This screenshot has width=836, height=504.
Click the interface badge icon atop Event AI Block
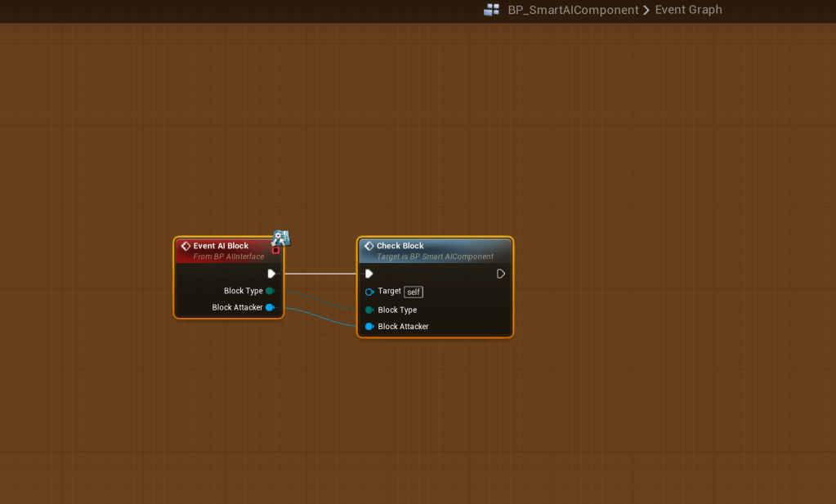280,238
